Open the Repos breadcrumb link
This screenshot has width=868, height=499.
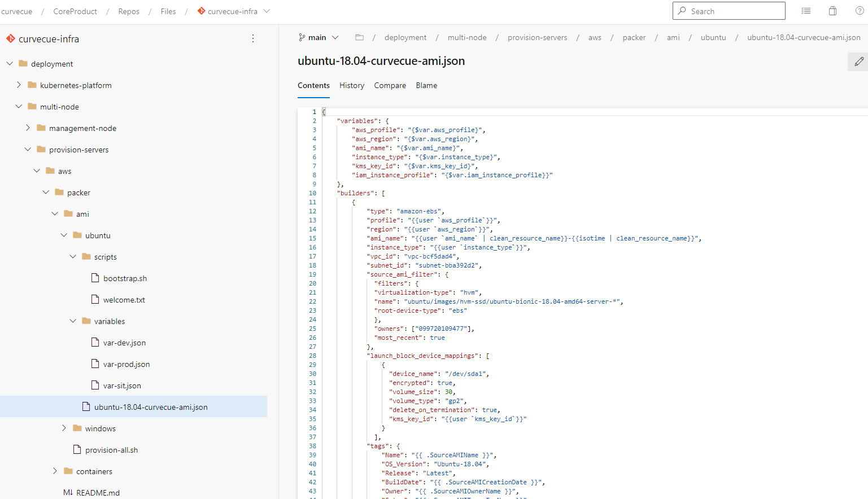(129, 11)
